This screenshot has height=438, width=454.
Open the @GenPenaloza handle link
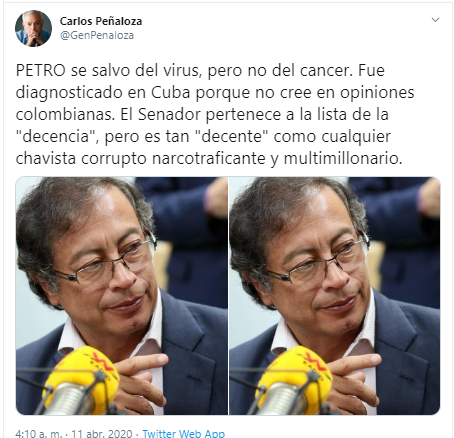[97, 35]
